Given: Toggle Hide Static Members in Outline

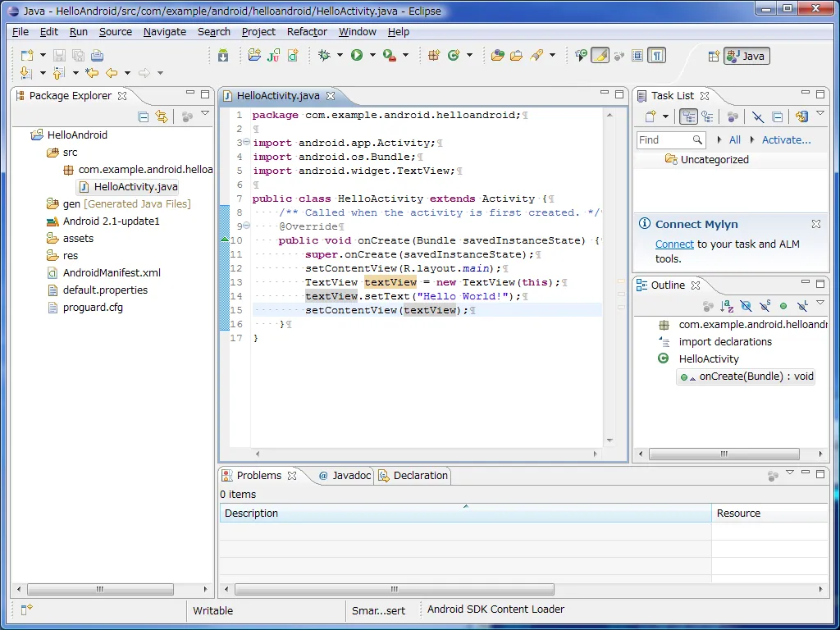Looking at the screenshot, I should click(765, 306).
